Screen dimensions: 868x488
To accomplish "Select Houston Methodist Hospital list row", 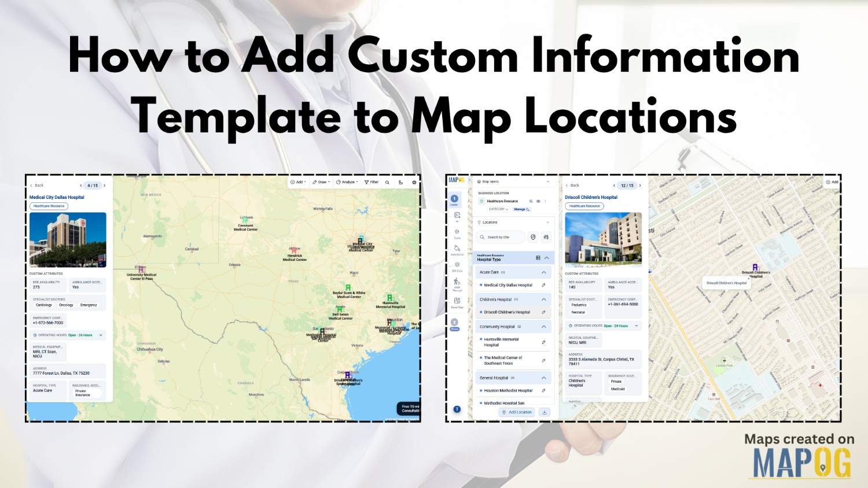I will 514,391.
